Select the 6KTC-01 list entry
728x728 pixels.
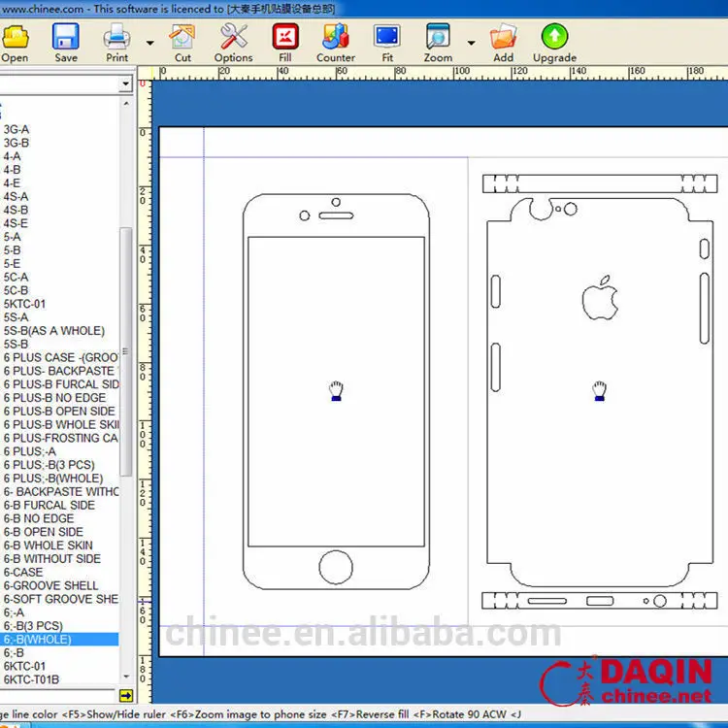24,667
